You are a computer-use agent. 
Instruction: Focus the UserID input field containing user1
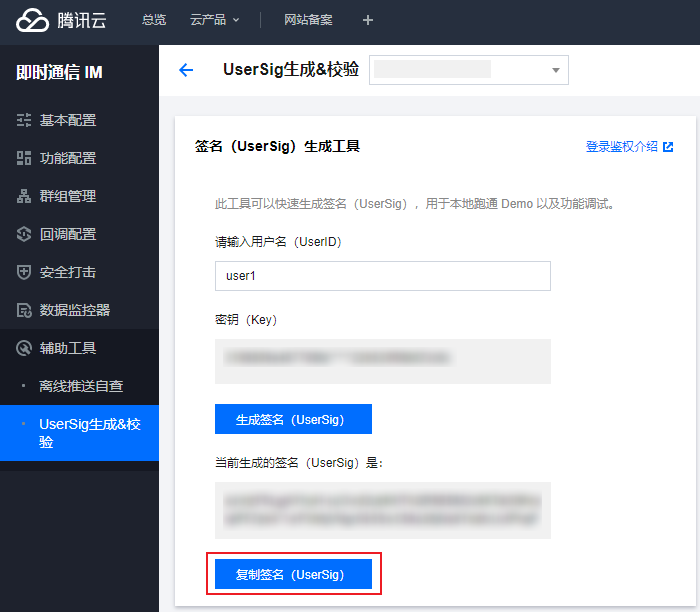[383, 276]
